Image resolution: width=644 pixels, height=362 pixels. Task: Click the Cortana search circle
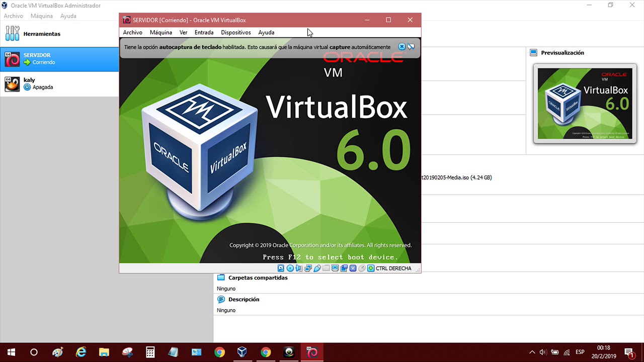tap(34, 352)
